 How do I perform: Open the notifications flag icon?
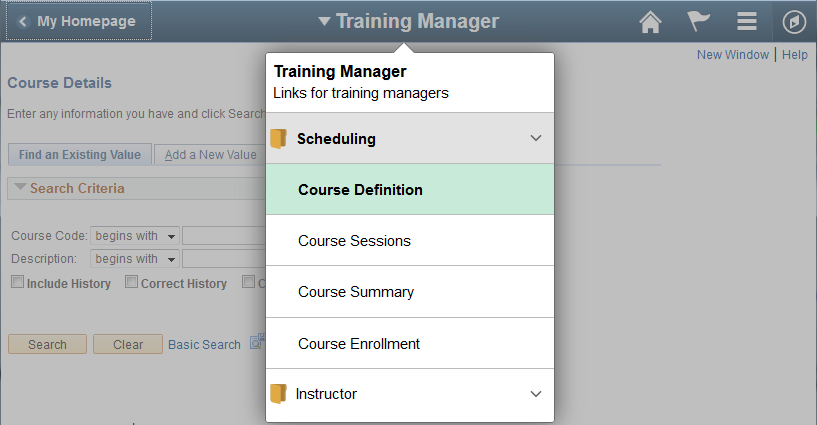(x=698, y=21)
